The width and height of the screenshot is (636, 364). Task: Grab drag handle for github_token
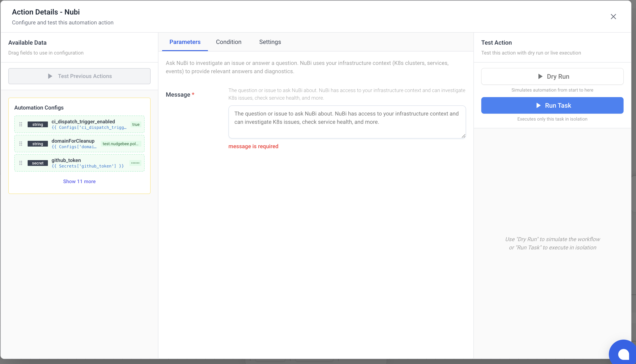pyautogui.click(x=21, y=163)
